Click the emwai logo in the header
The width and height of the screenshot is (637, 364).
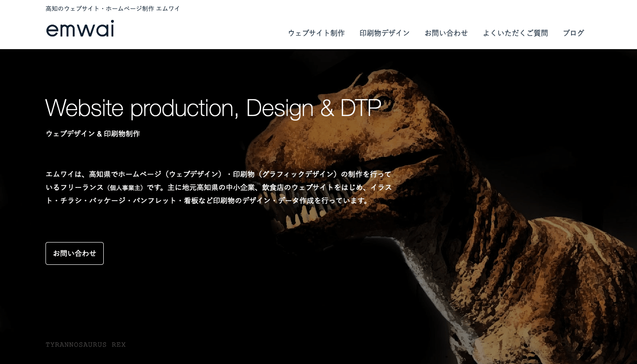tap(80, 29)
